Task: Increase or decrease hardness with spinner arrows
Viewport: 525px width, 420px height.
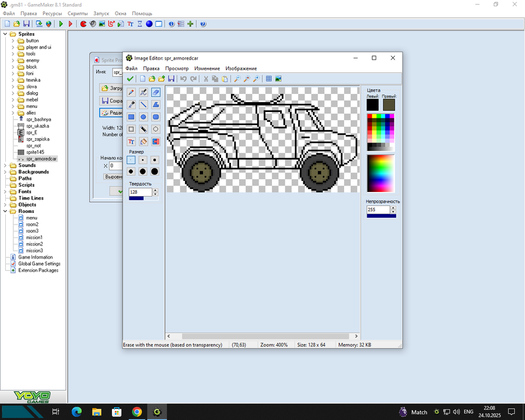Action: click(155, 192)
